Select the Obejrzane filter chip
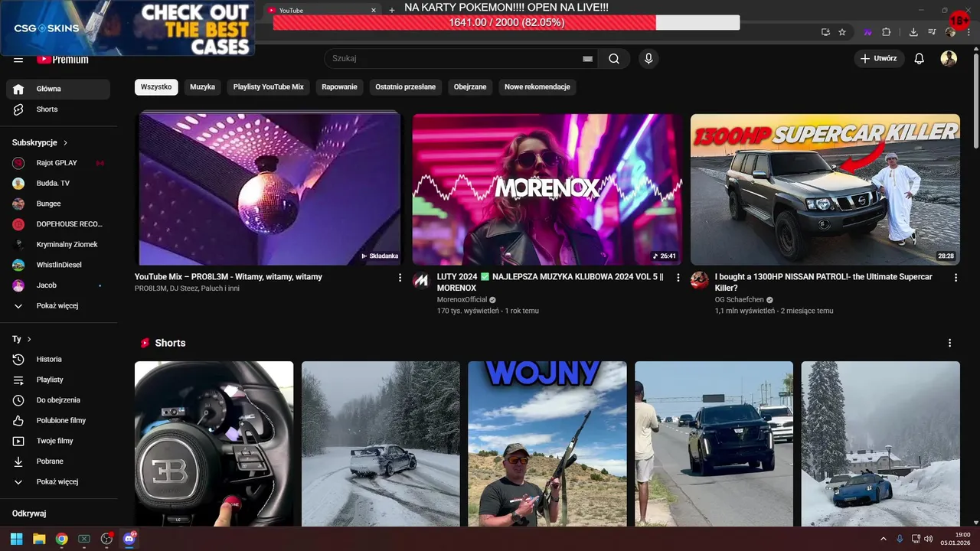Viewport: 980px width, 551px height. tap(470, 87)
